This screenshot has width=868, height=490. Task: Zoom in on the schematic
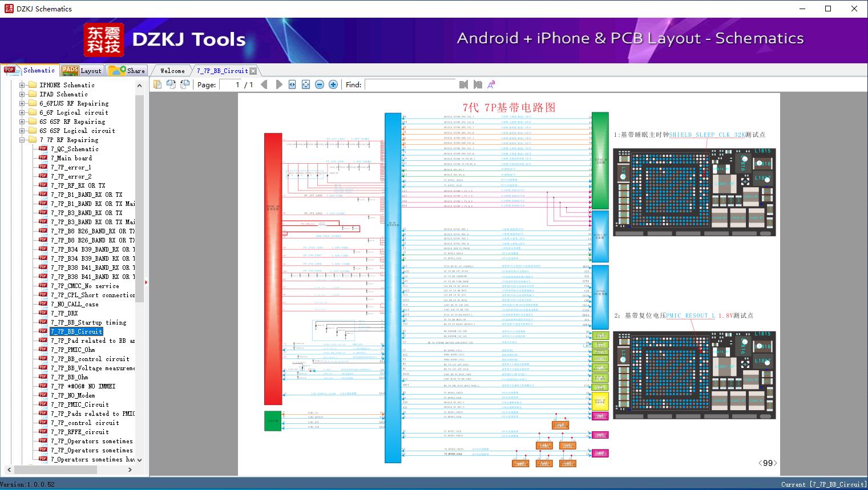(x=333, y=84)
